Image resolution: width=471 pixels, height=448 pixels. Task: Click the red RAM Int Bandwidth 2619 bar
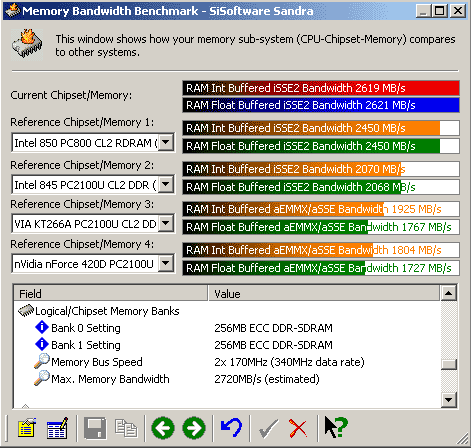pyautogui.click(x=321, y=88)
